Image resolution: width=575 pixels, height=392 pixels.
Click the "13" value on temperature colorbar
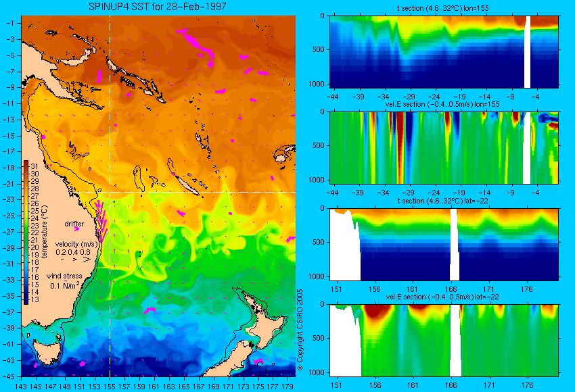click(x=34, y=299)
